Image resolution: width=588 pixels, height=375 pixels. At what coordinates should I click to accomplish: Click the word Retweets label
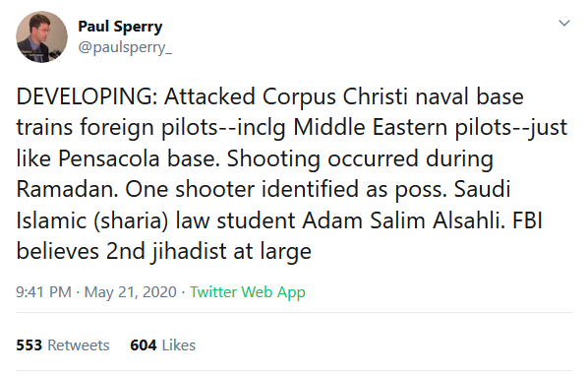(79, 344)
